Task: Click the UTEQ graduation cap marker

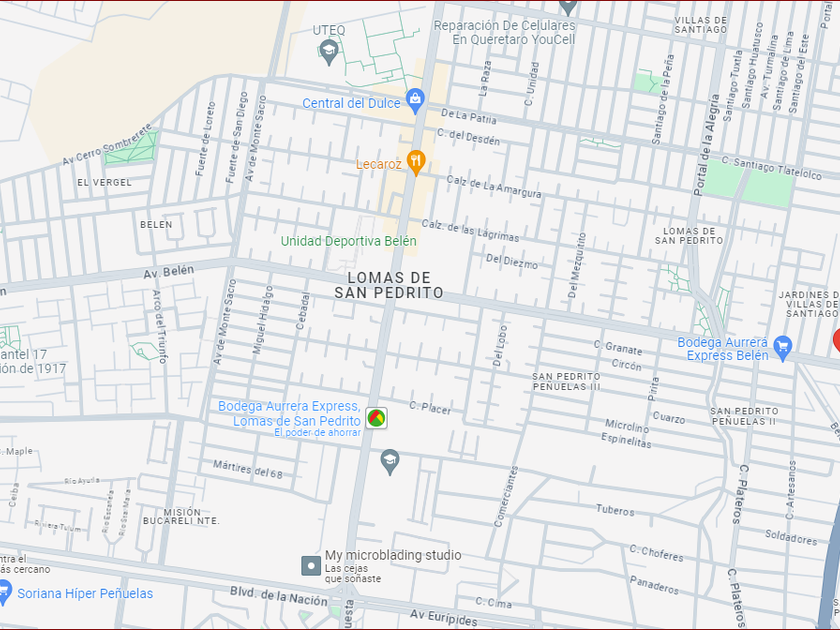Action: point(329,52)
